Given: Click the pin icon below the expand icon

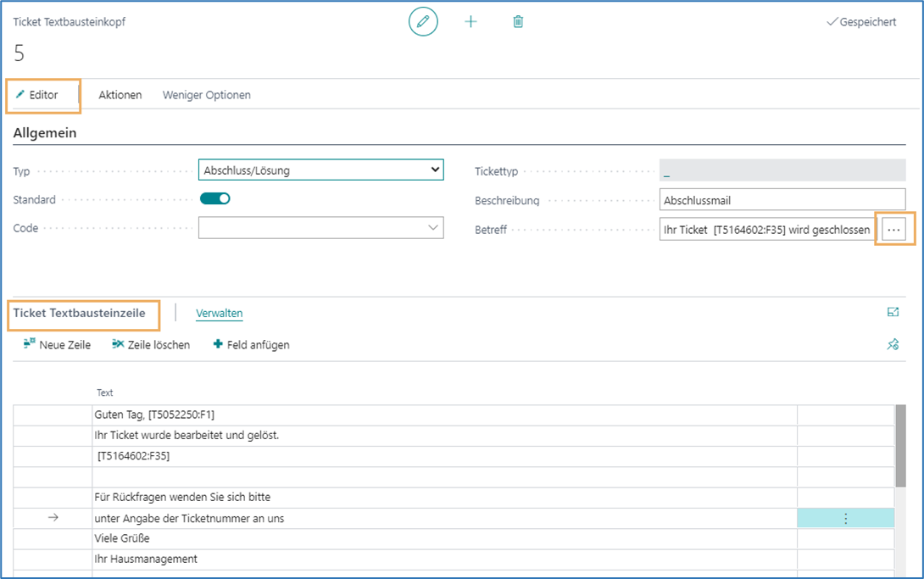Looking at the screenshot, I should (893, 344).
